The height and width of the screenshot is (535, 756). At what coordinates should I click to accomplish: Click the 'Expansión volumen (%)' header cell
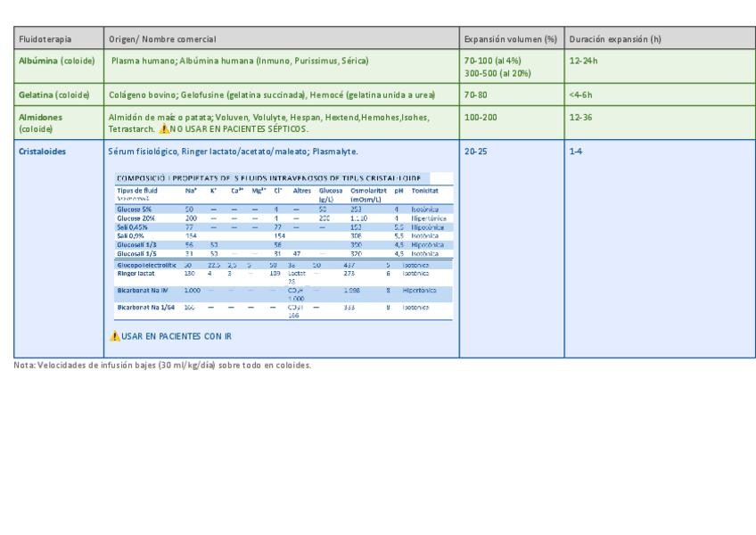(x=510, y=40)
